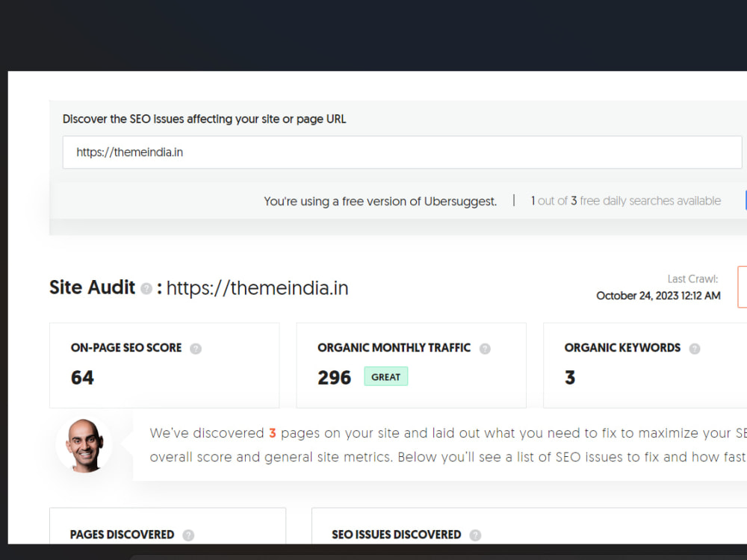Image resolution: width=747 pixels, height=560 pixels.
Task: Click the SEO ISSUES DISCOVERED card title
Action: pyautogui.click(x=397, y=535)
